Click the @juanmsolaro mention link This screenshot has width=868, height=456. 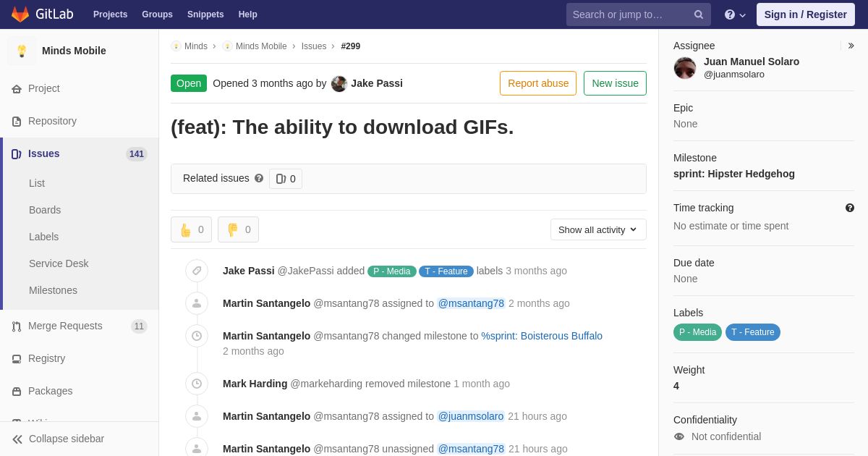[x=471, y=416]
